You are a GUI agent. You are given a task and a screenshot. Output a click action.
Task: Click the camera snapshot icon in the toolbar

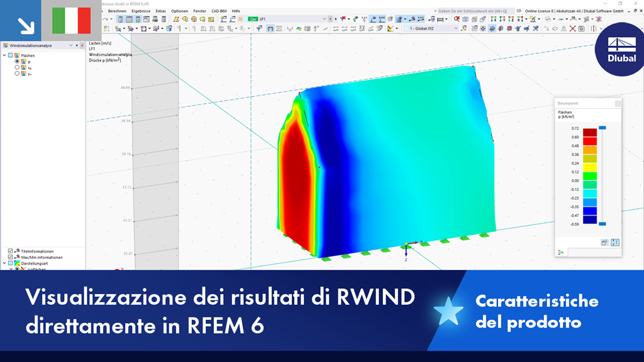[x=582, y=28]
